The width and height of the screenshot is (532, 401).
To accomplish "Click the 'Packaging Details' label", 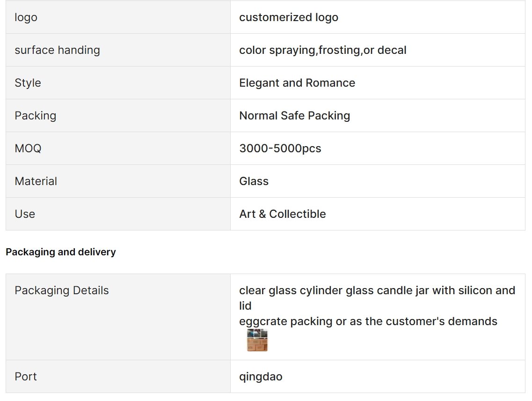I will pos(62,290).
